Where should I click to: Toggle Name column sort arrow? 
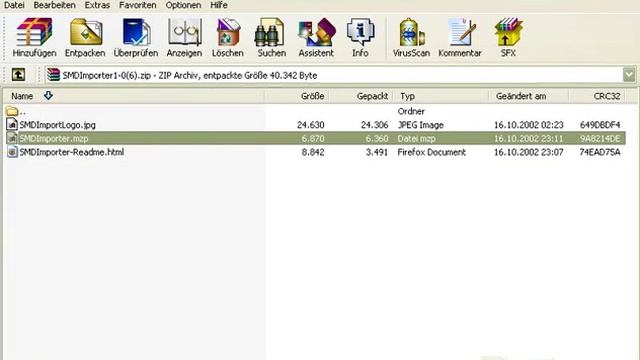click(48, 96)
